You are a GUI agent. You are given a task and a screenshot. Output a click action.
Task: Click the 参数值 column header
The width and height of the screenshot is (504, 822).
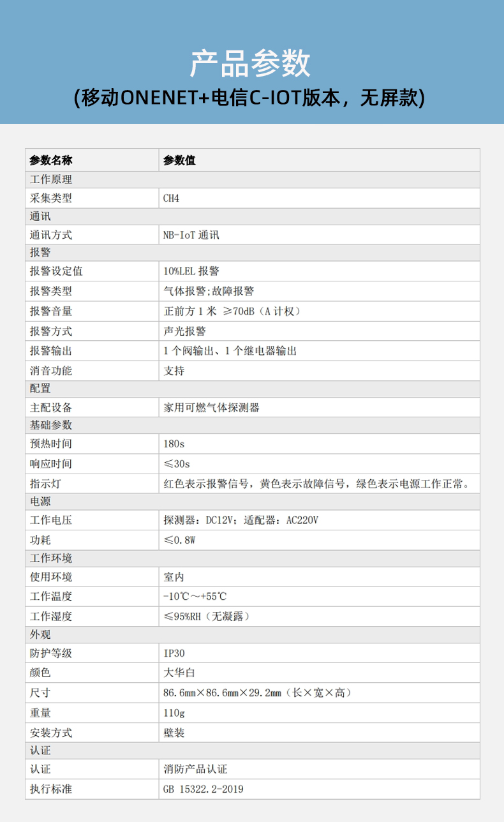coord(319,160)
